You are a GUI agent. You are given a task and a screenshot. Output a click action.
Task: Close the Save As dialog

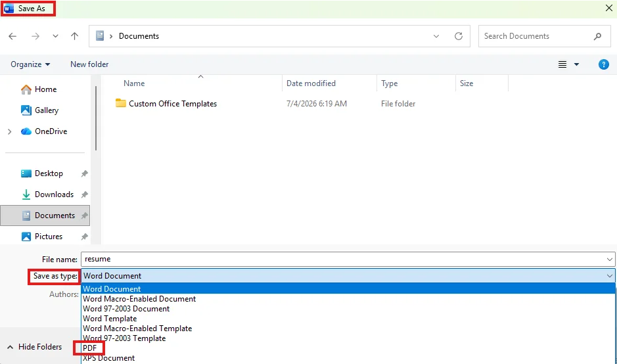pyautogui.click(x=608, y=8)
